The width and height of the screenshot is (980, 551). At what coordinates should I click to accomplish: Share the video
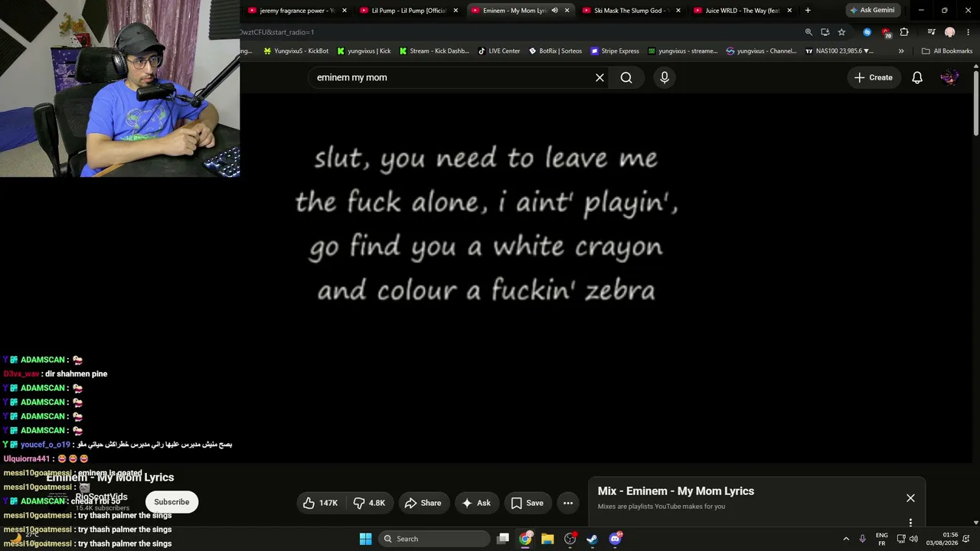tap(423, 503)
